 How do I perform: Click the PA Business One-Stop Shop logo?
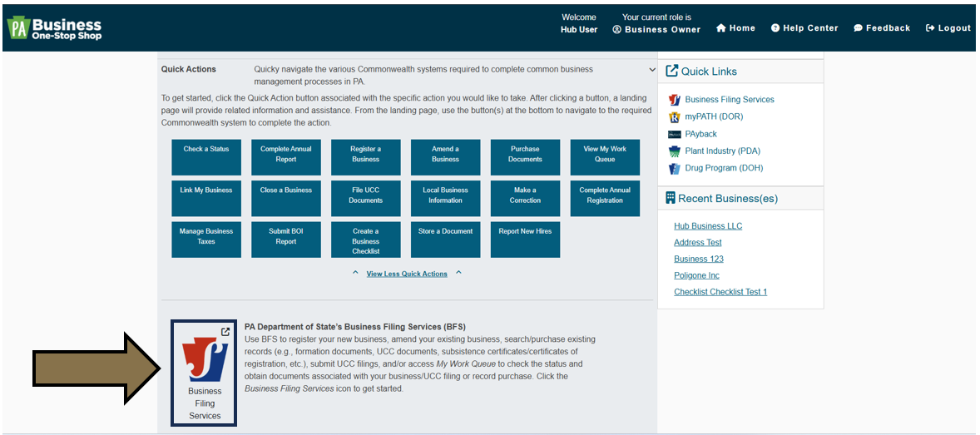(x=54, y=28)
